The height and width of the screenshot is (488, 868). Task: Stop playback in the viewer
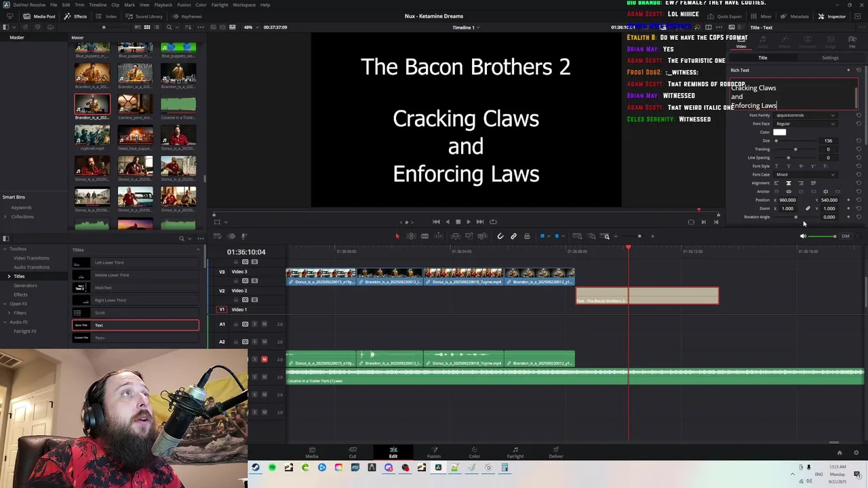coord(458,222)
